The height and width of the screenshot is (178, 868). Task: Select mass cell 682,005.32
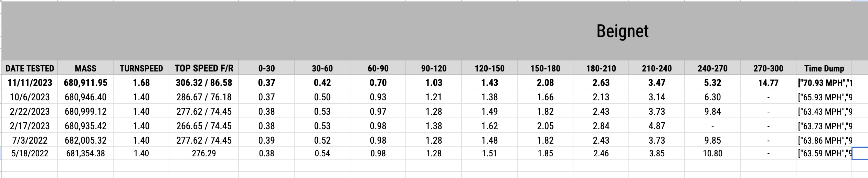[85, 140]
